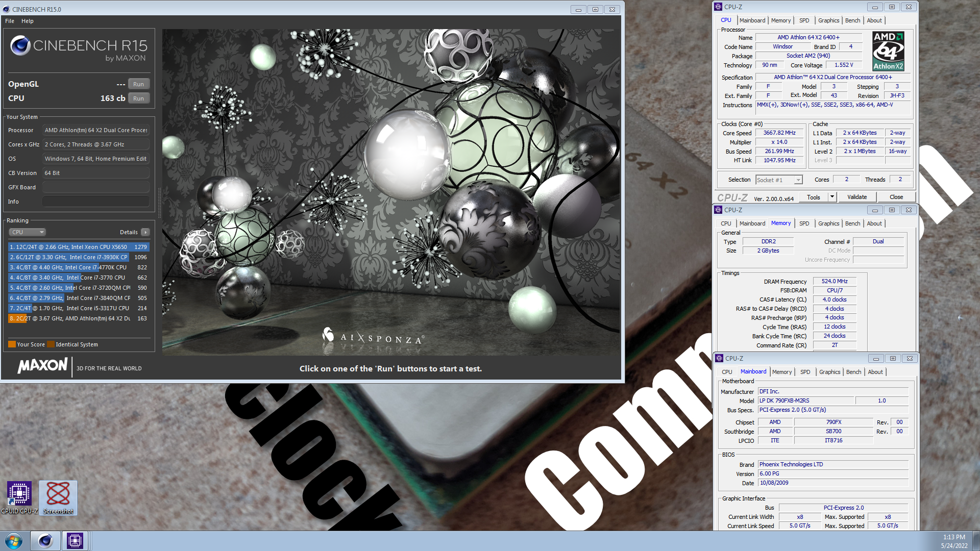The height and width of the screenshot is (551, 980).
Task: Run the CPU benchmark
Action: coord(139,98)
